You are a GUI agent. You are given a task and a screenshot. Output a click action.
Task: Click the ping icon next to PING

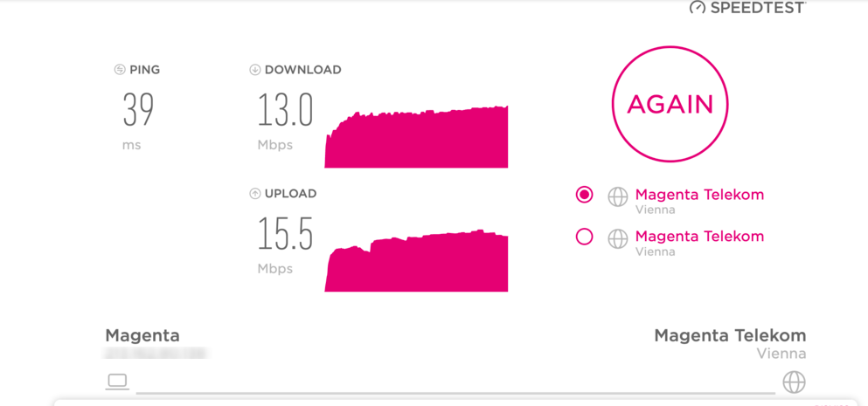[x=120, y=70]
